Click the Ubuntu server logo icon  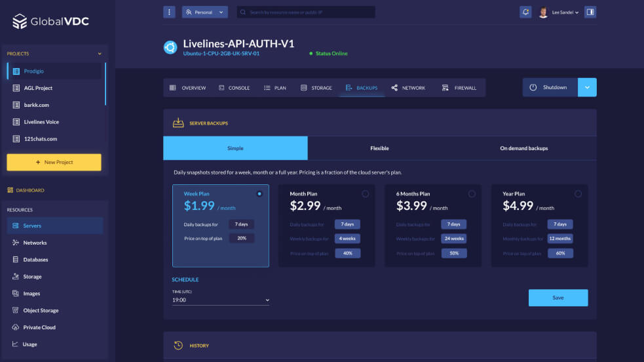pyautogui.click(x=170, y=47)
